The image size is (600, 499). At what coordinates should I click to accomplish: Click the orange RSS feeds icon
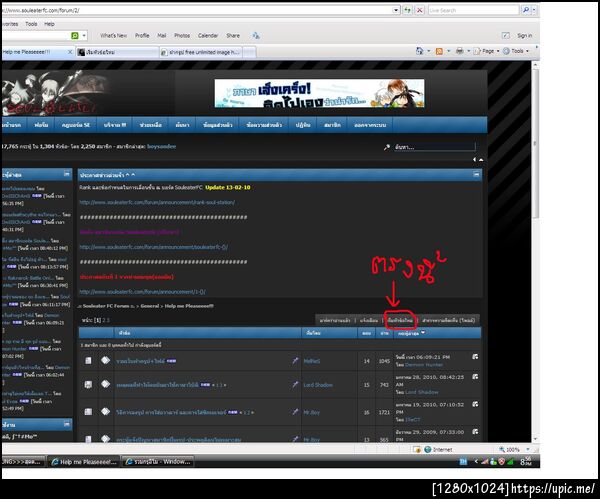(x=439, y=51)
